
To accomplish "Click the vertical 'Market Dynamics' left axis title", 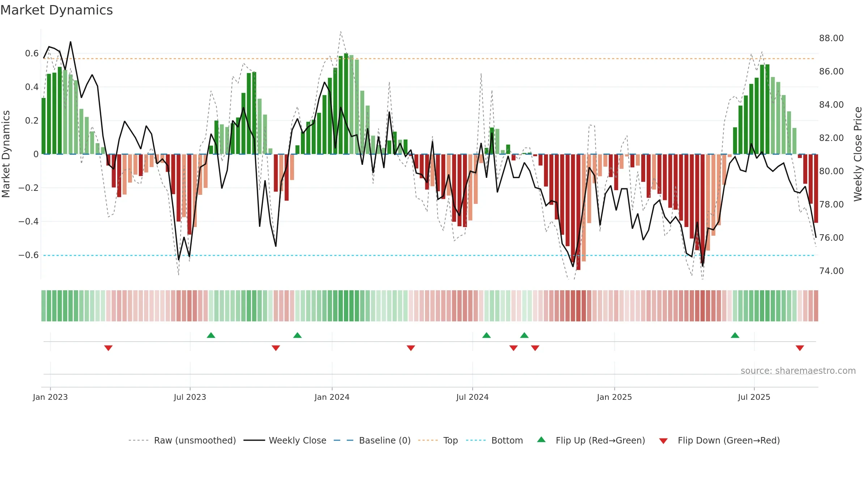I will point(6,154).
